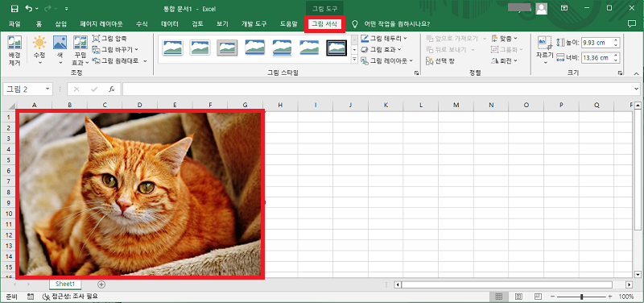Switch to the 도움말 (Help) tab
Image resolution: width=644 pixels, height=303 pixels.
289,24
